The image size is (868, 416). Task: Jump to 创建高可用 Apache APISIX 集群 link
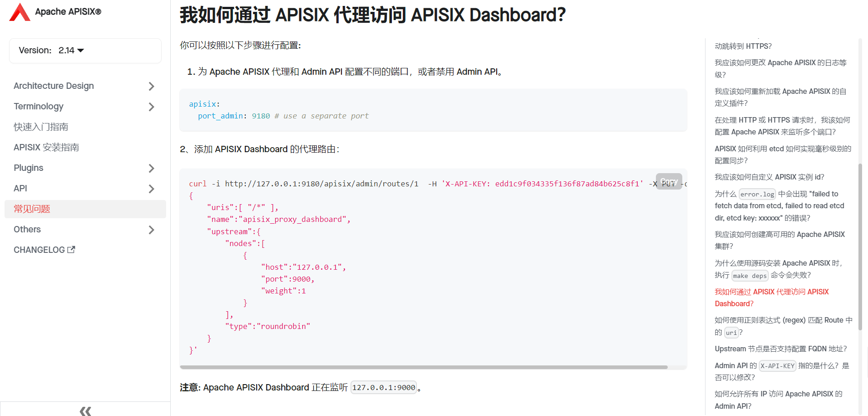click(x=779, y=240)
